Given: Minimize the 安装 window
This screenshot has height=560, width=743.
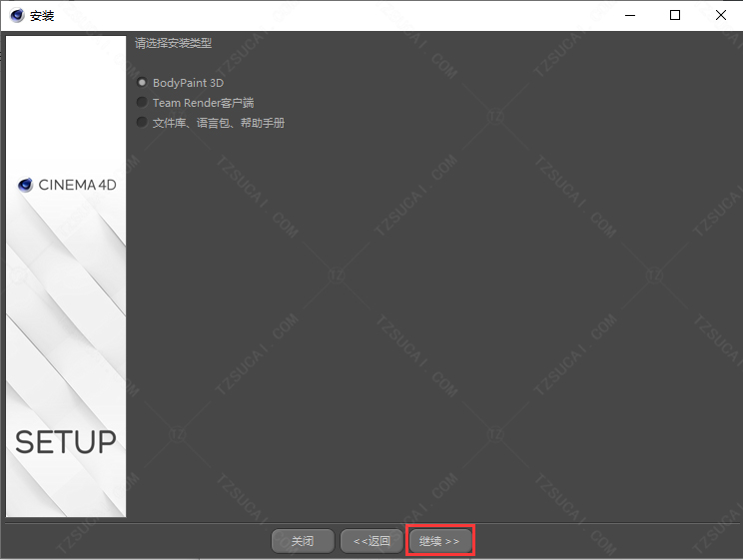Looking at the screenshot, I should pyautogui.click(x=630, y=16).
